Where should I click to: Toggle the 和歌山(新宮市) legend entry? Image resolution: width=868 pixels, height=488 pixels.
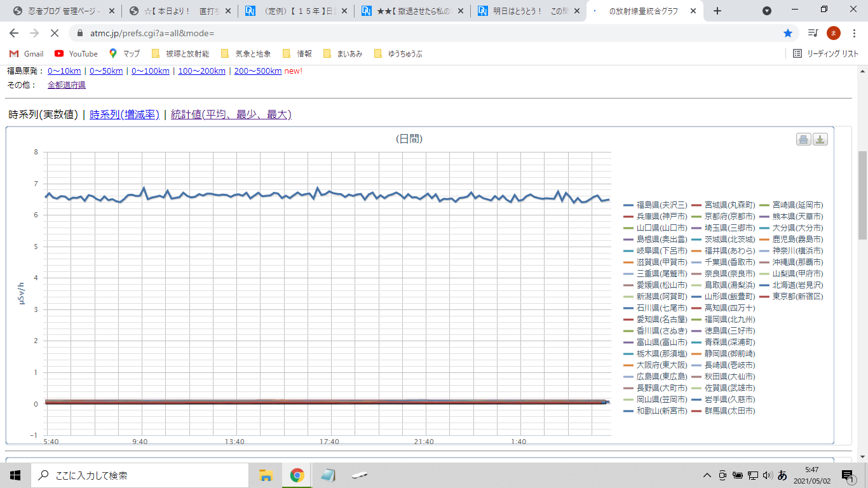(x=656, y=411)
